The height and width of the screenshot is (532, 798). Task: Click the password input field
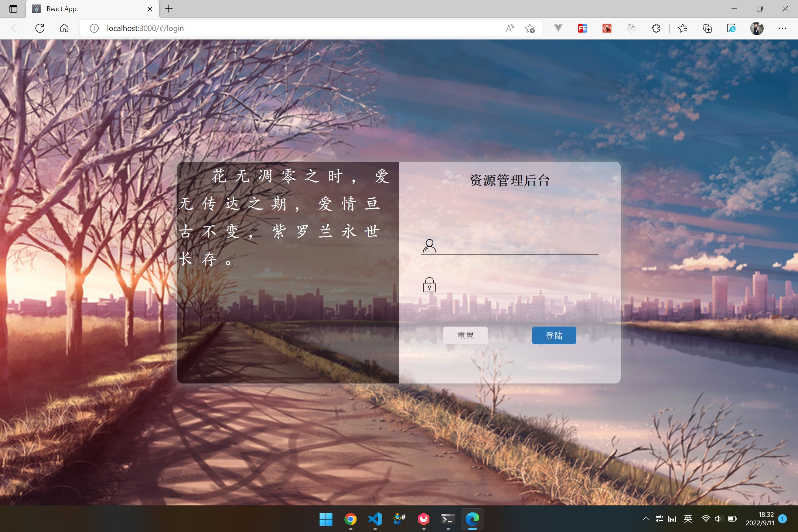(517, 285)
